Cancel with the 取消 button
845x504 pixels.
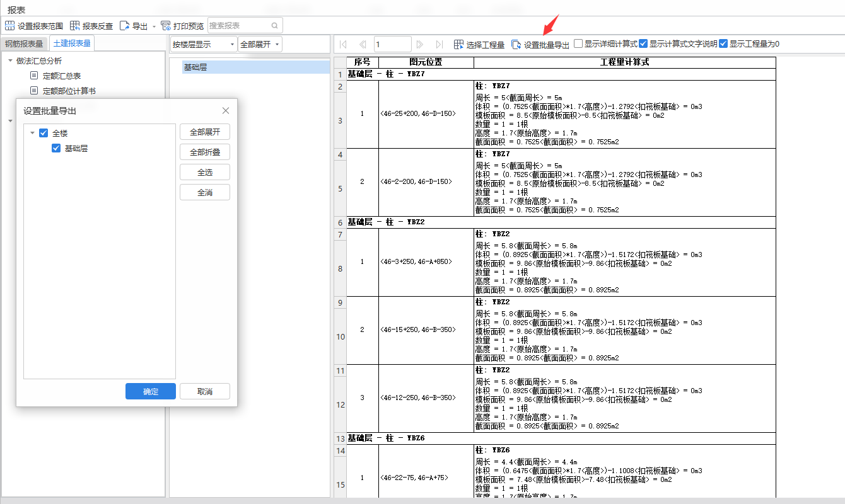click(205, 391)
